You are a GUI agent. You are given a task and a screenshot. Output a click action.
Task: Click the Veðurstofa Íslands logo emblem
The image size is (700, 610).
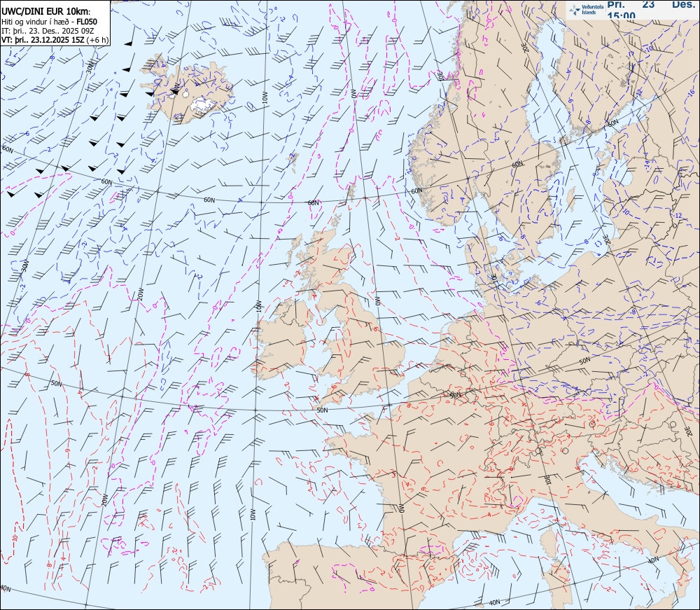(x=575, y=9)
